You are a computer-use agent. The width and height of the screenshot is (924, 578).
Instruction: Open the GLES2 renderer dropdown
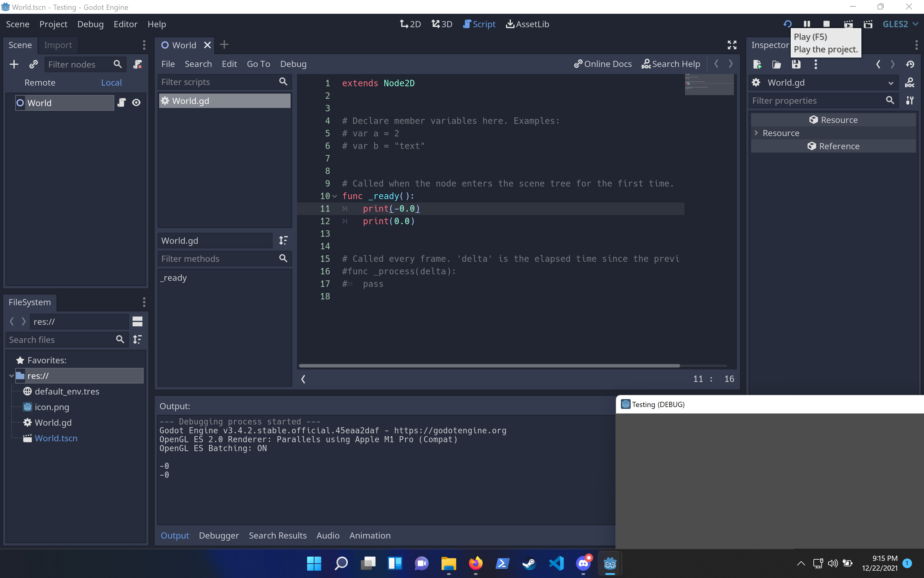click(900, 24)
